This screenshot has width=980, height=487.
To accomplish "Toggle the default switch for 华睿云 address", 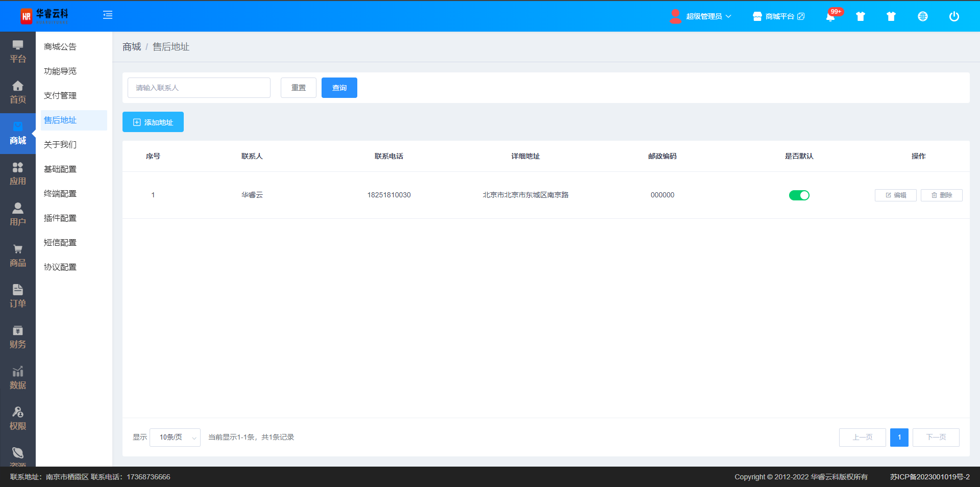I will [x=799, y=195].
